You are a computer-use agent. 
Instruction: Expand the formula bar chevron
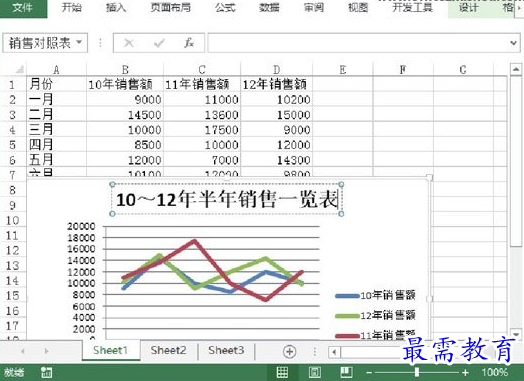[x=513, y=43]
